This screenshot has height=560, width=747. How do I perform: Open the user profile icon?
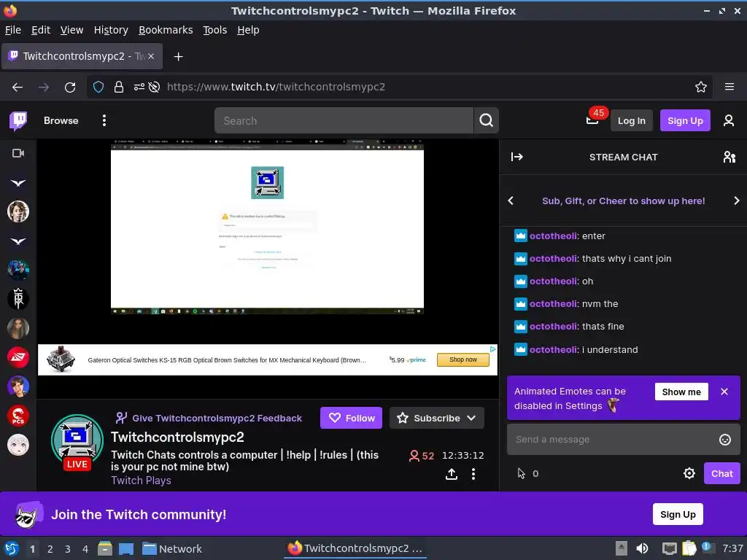(729, 120)
